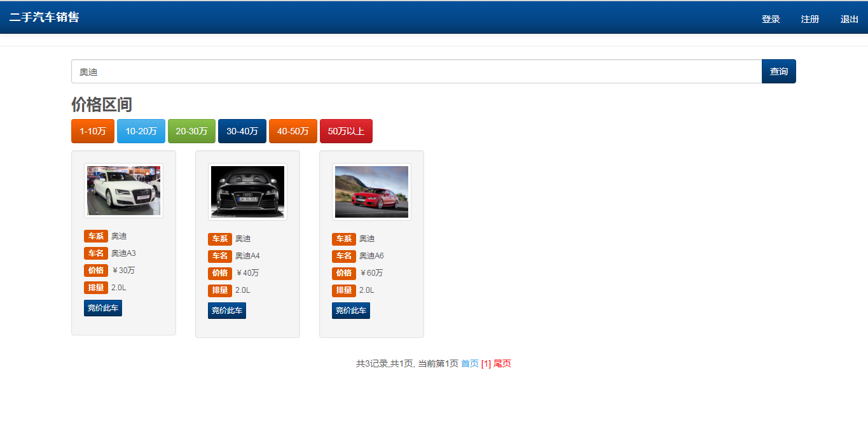The width and height of the screenshot is (868, 422).
Task: Click the 查询 search button
Action: pos(779,71)
